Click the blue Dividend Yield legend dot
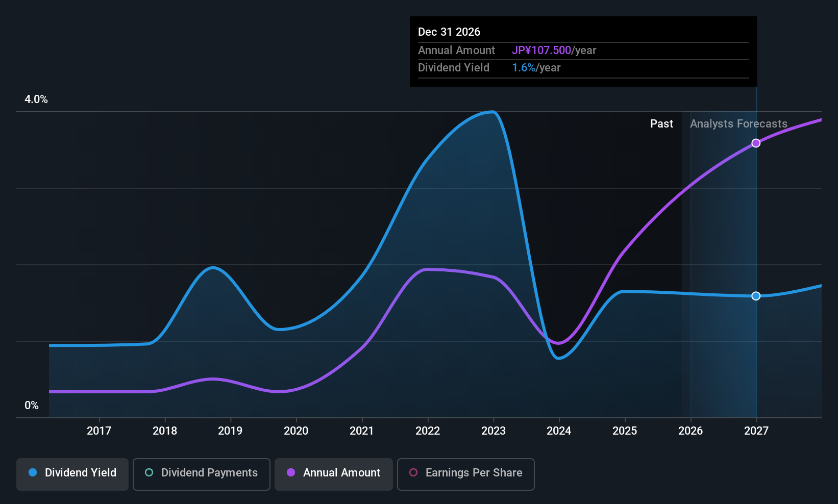This screenshot has width=838, height=504. pos(33,473)
